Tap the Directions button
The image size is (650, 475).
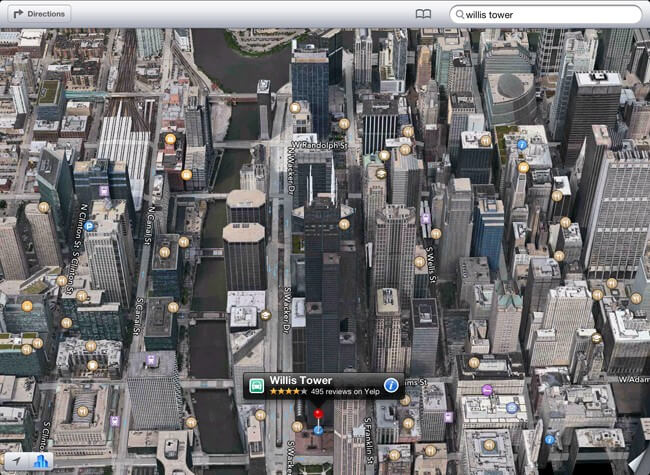[39, 14]
